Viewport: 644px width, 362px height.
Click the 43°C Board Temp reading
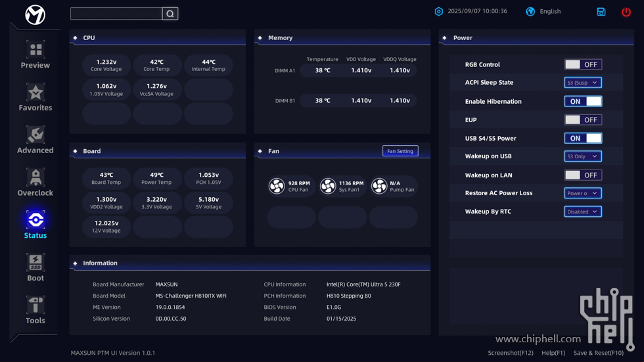pos(106,179)
